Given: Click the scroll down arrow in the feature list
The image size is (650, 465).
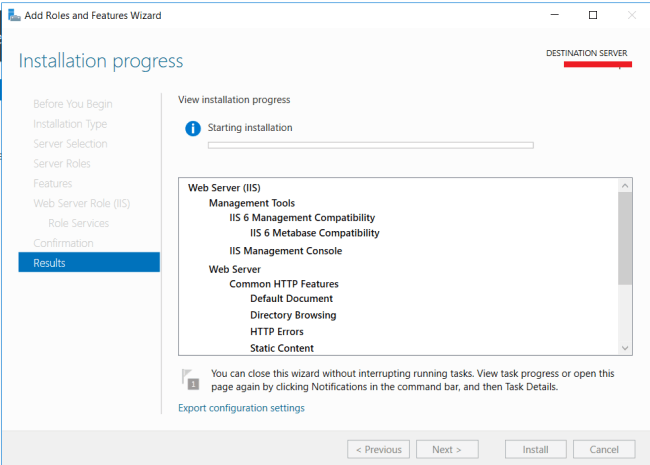Looking at the screenshot, I should (625, 348).
